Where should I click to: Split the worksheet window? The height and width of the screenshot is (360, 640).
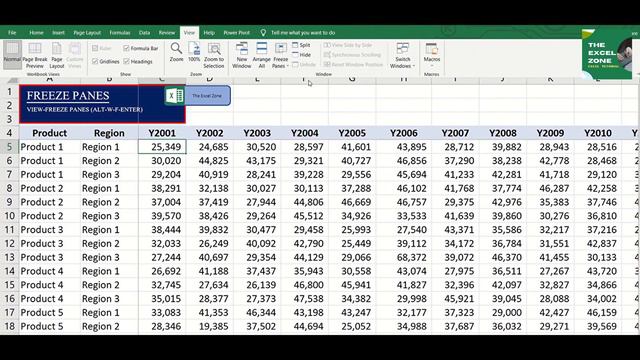(x=301, y=45)
